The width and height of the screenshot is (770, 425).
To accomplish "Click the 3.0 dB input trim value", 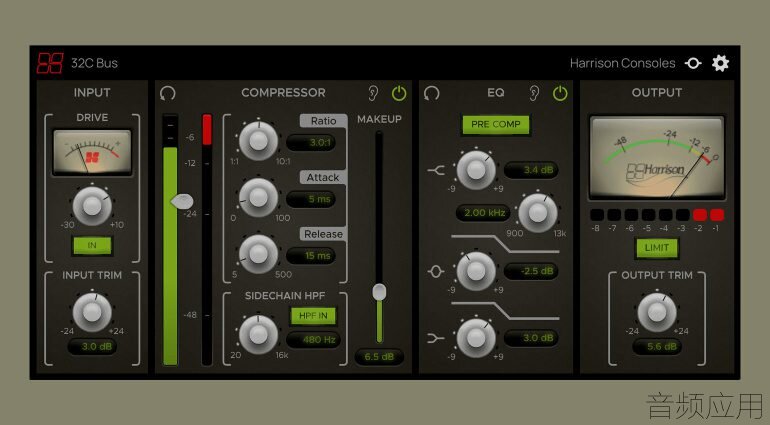I will (x=92, y=346).
